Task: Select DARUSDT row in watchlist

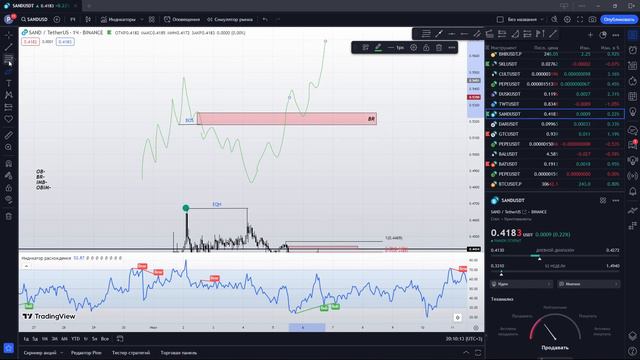Action: coord(555,124)
